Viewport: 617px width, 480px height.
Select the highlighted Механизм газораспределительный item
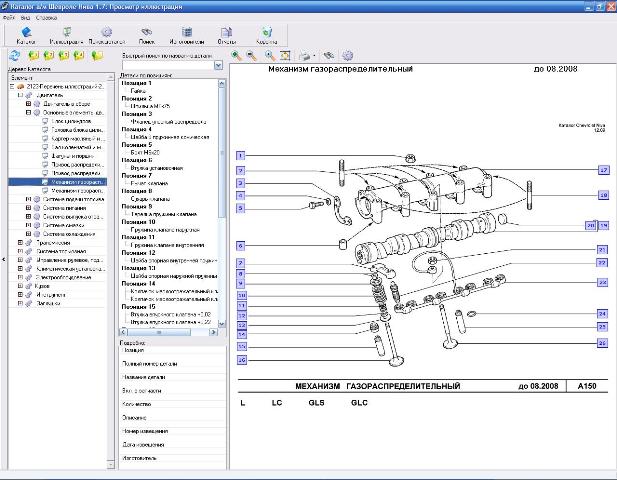77,182
